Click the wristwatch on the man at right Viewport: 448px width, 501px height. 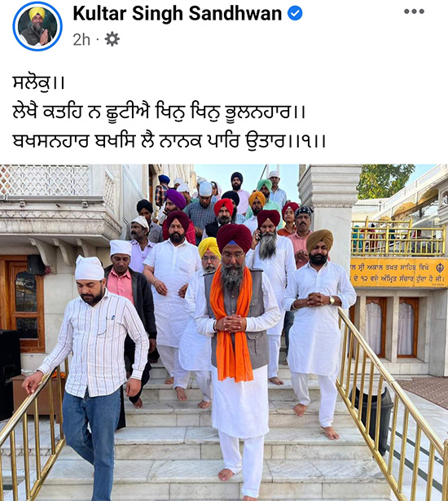[332, 300]
